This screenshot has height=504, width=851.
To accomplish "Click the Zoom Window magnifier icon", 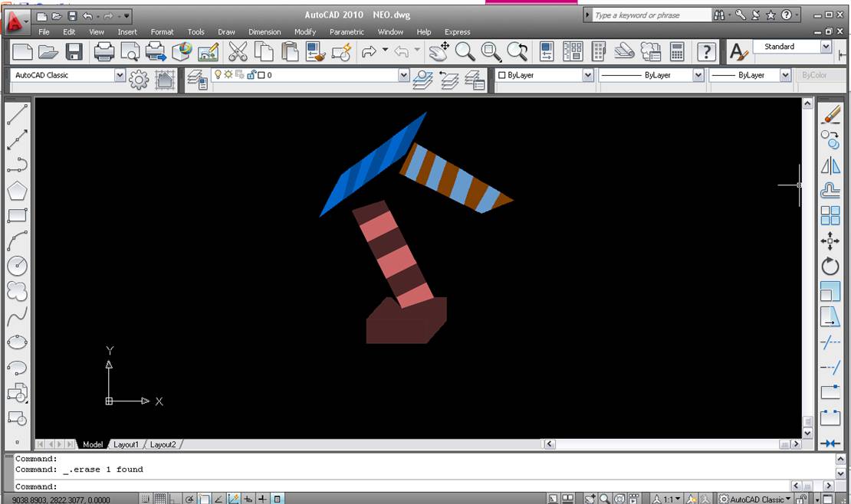I will coord(491,52).
